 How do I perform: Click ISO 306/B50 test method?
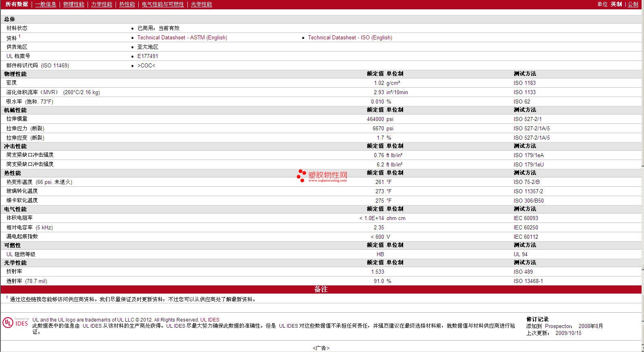[528, 201]
